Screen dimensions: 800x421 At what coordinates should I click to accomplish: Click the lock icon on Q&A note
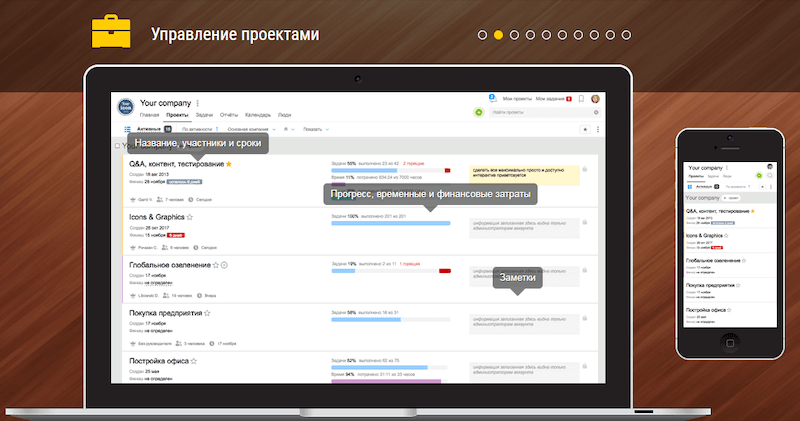[584, 168]
